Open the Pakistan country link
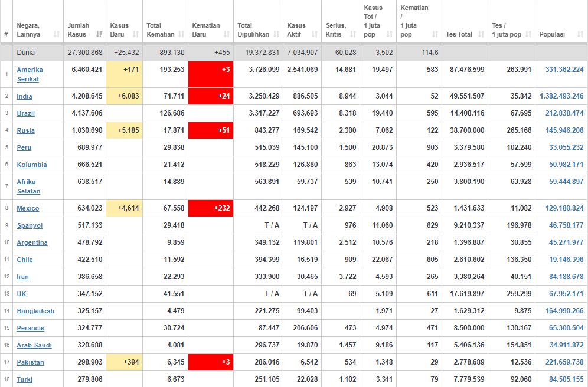 tap(30, 362)
